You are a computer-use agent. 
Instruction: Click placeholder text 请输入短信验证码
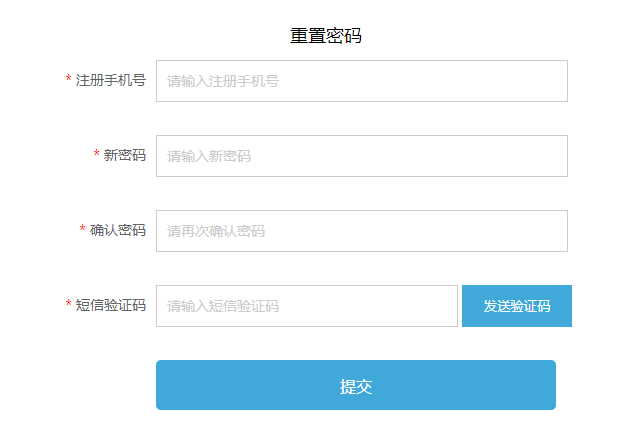point(223,306)
